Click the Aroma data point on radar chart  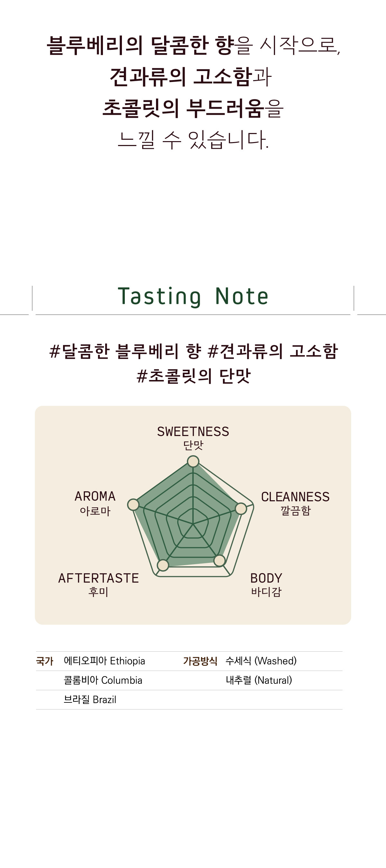(133, 504)
